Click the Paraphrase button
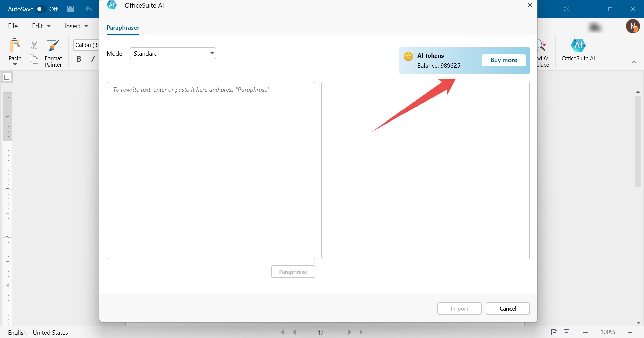The width and height of the screenshot is (644, 338). (293, 272)
